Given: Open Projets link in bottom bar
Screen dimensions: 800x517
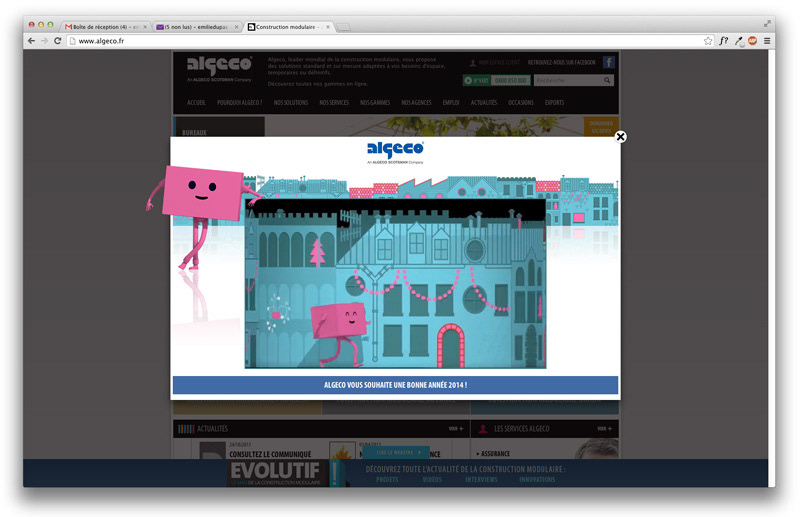Looking at the screenshot, I should coord(387,480).
